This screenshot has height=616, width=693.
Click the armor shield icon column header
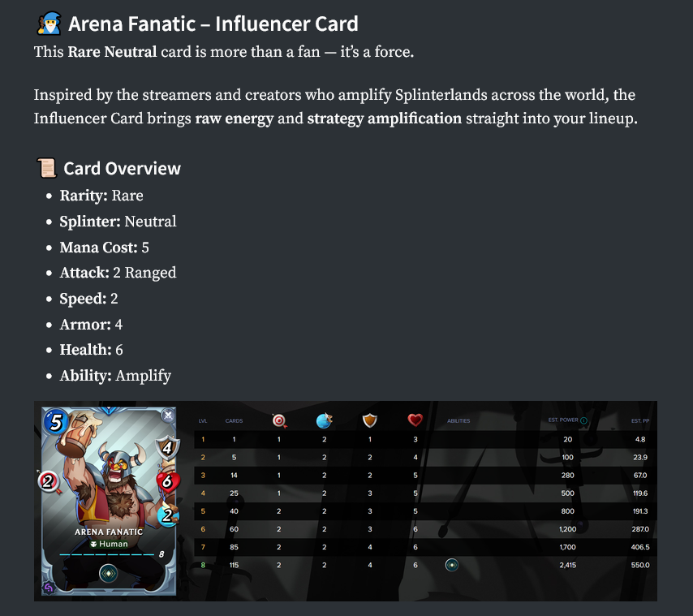tap(370, 420)
